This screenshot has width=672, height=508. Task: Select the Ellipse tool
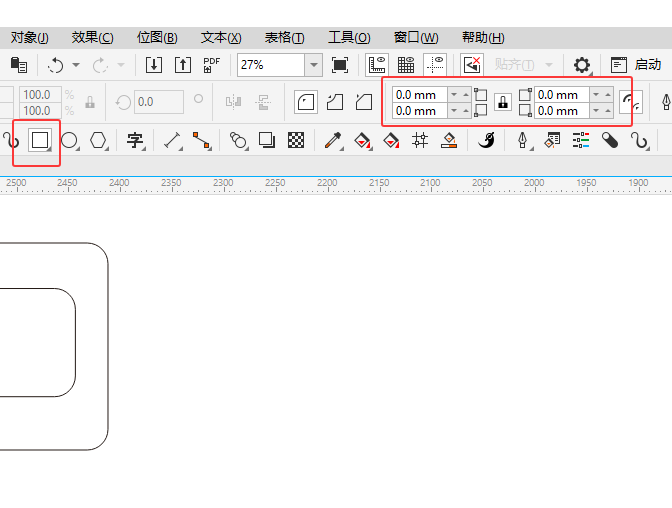click(x=69, y=140)
